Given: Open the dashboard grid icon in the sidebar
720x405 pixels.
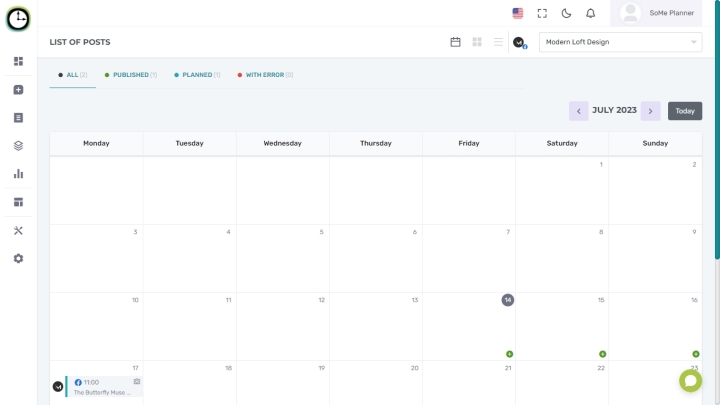Looking at the screenshot, I should [18, 61].
